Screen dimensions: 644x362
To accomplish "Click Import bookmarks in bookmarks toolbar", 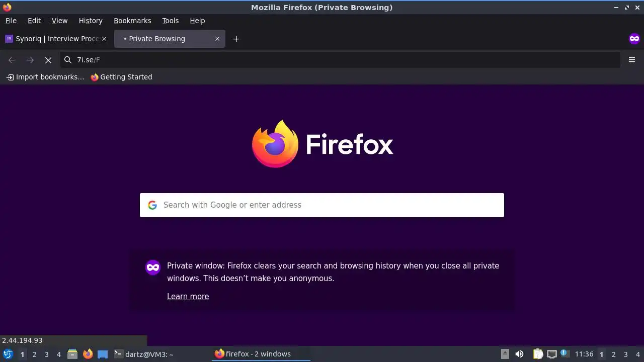I will [45, 77].
